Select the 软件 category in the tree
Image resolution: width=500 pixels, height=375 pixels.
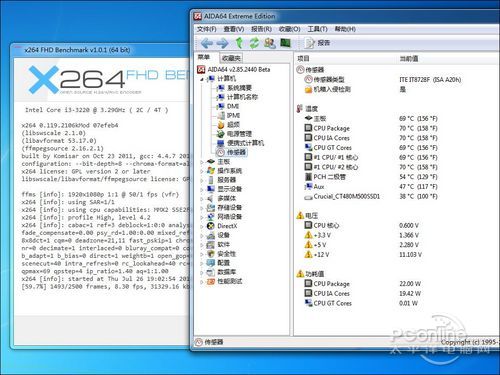(218, 245)
